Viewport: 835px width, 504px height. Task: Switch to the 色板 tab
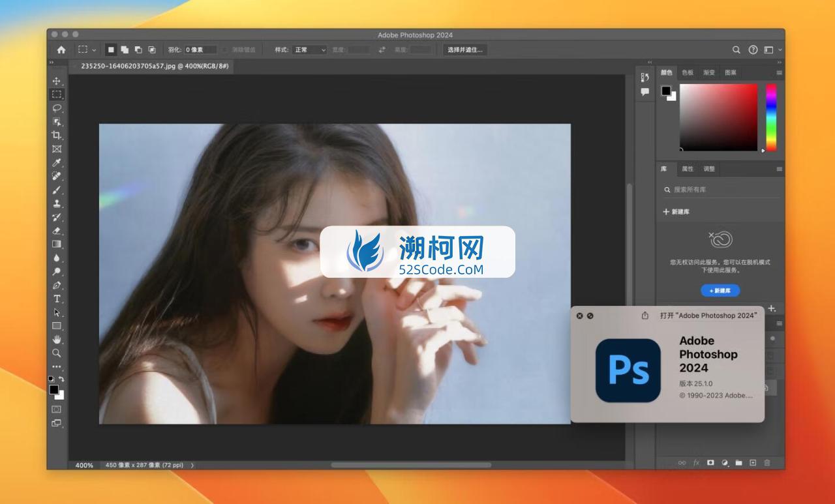688,72
